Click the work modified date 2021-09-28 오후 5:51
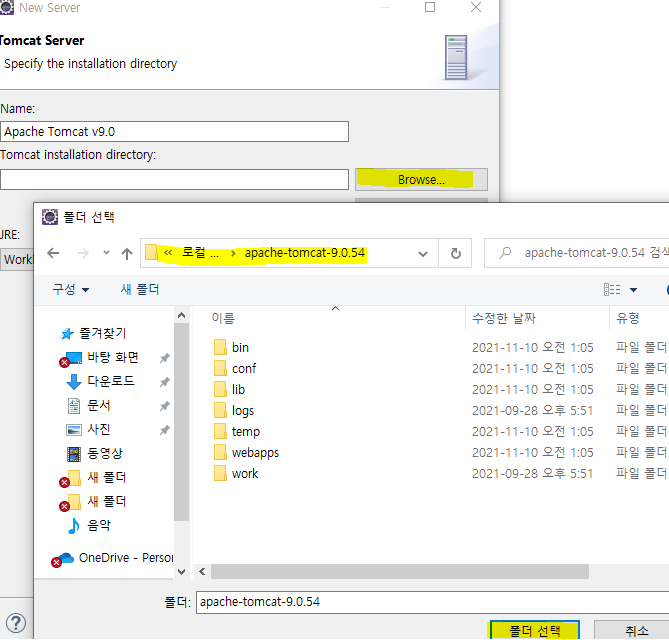The width and height of the screenshot is (669, 640). [532, 474]
